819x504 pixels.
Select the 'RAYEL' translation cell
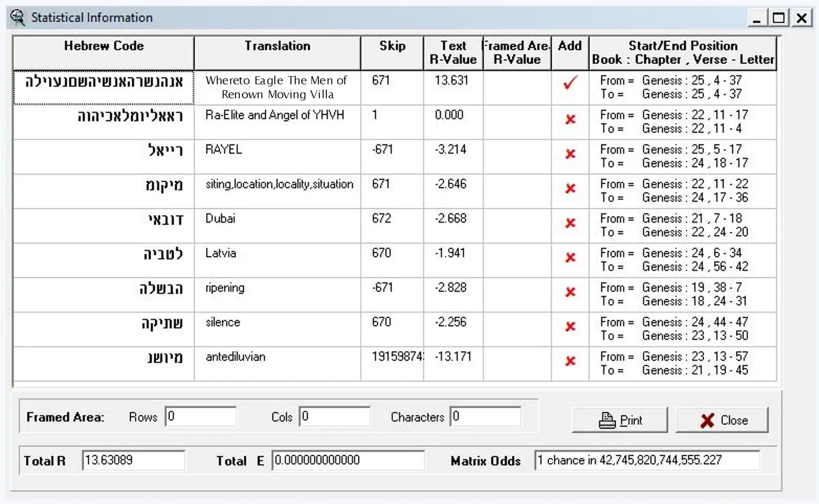point(277,157)
